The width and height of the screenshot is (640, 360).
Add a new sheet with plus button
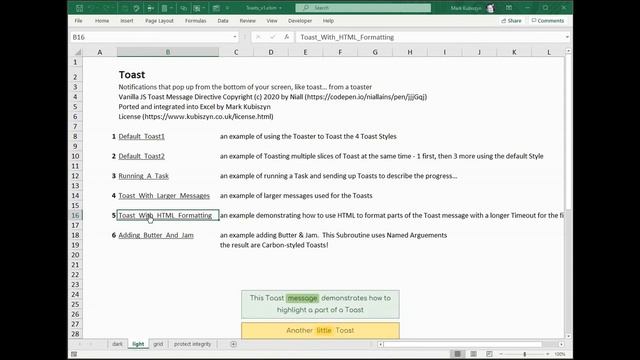[x=233, y=344]
